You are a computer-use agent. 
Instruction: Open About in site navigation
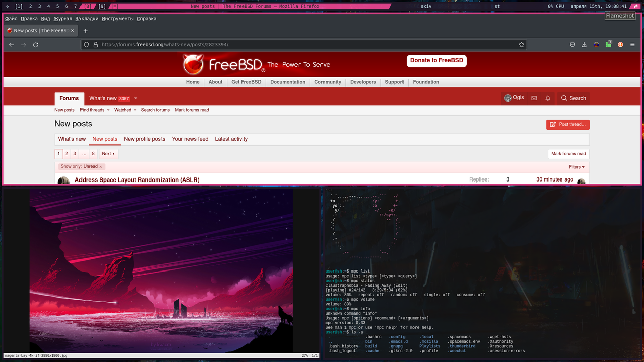215,82
